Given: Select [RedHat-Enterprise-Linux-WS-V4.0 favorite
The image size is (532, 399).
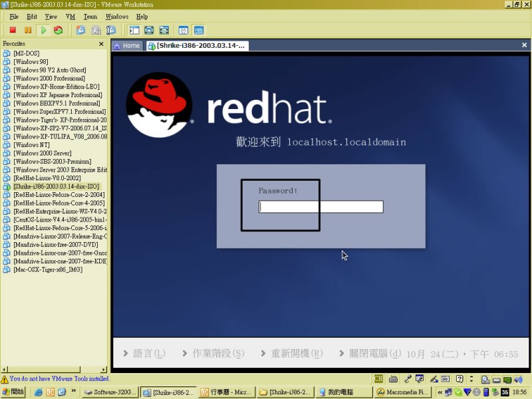Looking at the screenshot, I should (x=60, y=211).
